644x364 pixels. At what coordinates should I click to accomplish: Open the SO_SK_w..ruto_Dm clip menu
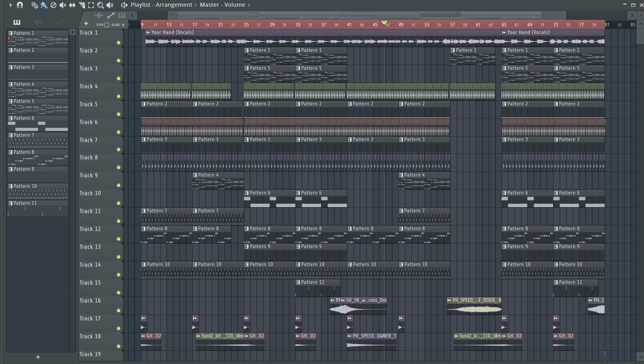point(343,300)
